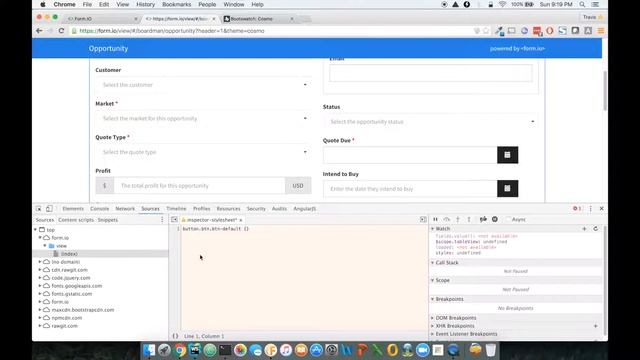Open Chrome from the dock

(x=180, y=350)
